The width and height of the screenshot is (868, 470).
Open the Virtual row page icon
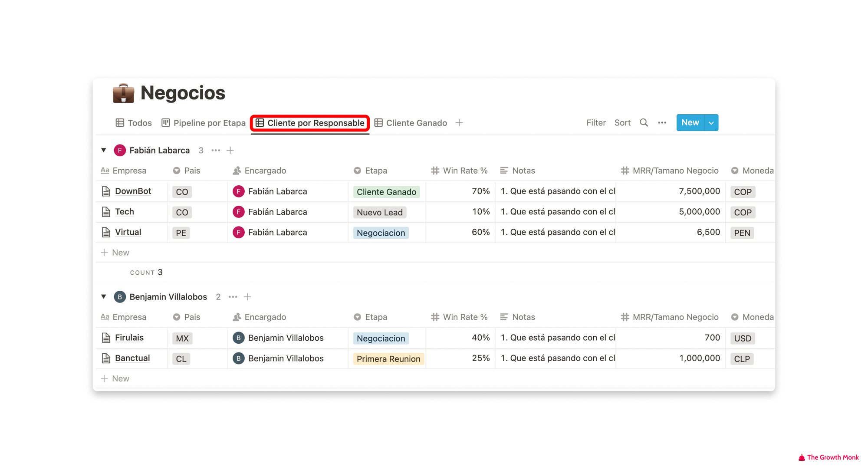(x=106, y=232)
